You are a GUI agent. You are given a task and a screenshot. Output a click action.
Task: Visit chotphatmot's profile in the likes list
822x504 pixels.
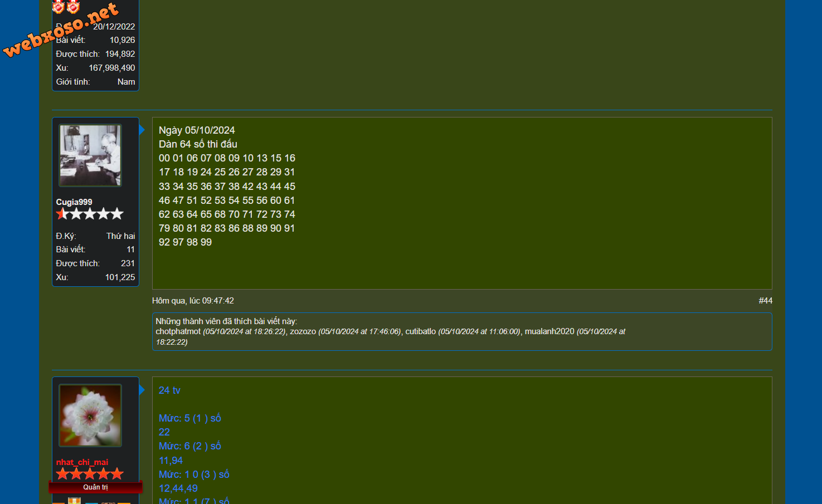tap(178, 331)
